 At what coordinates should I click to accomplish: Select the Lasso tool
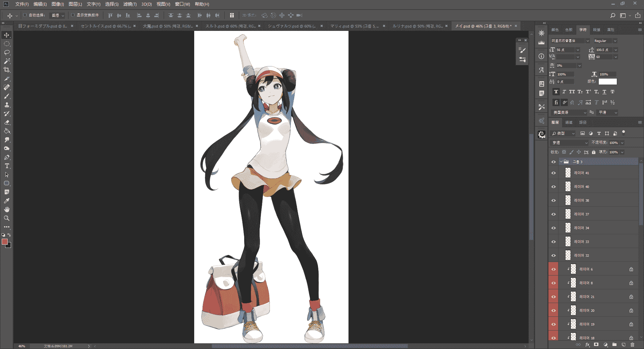coord(7,52)
